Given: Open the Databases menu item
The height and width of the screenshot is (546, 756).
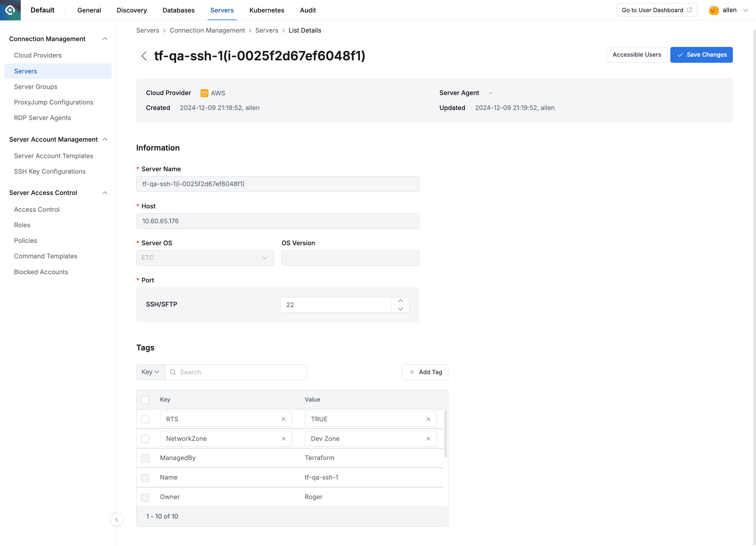Looking at the screenshot, I should tap(179, 10).
